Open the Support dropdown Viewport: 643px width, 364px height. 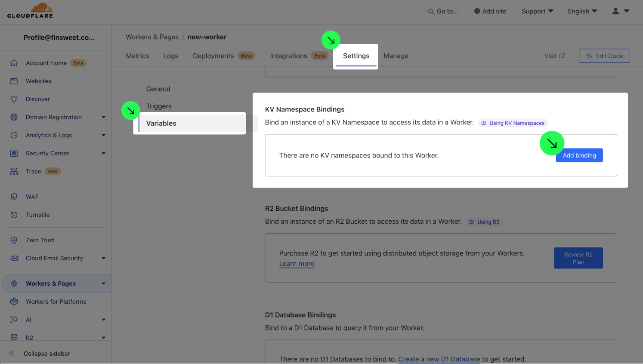point(538,11)
